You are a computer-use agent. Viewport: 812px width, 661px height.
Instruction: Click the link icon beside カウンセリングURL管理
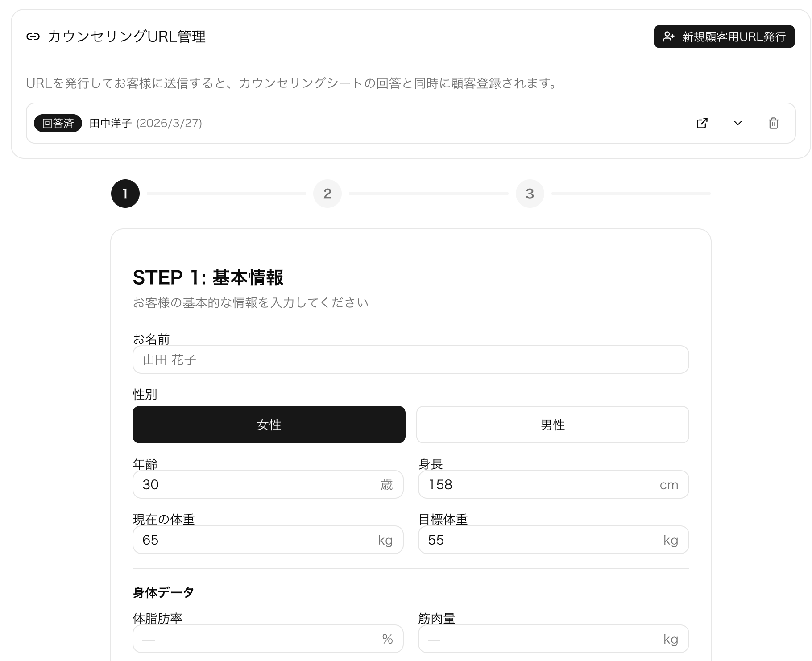[33, 37]
